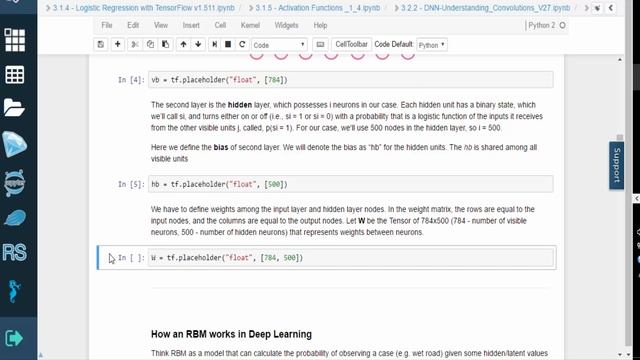The image size is (640, 360).
Task: Open the Jupyter icon in the sidebar
Action: (14, 183)
